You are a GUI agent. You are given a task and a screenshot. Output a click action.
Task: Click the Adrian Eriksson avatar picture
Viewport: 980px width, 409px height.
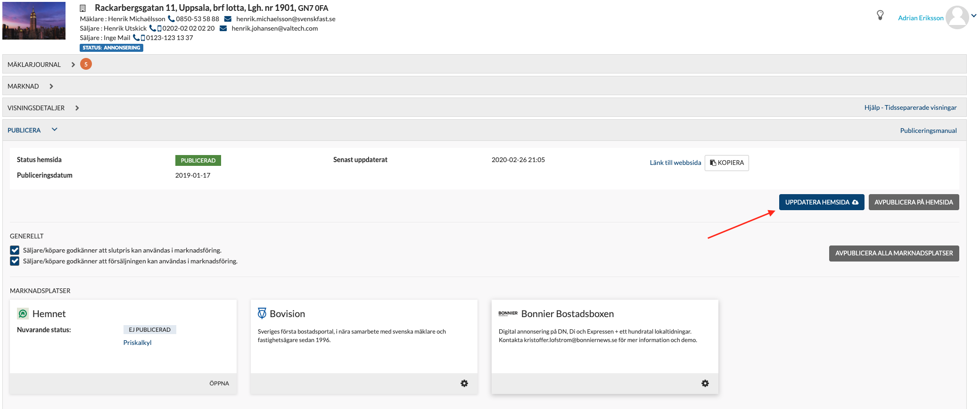[x=956, y=17]
